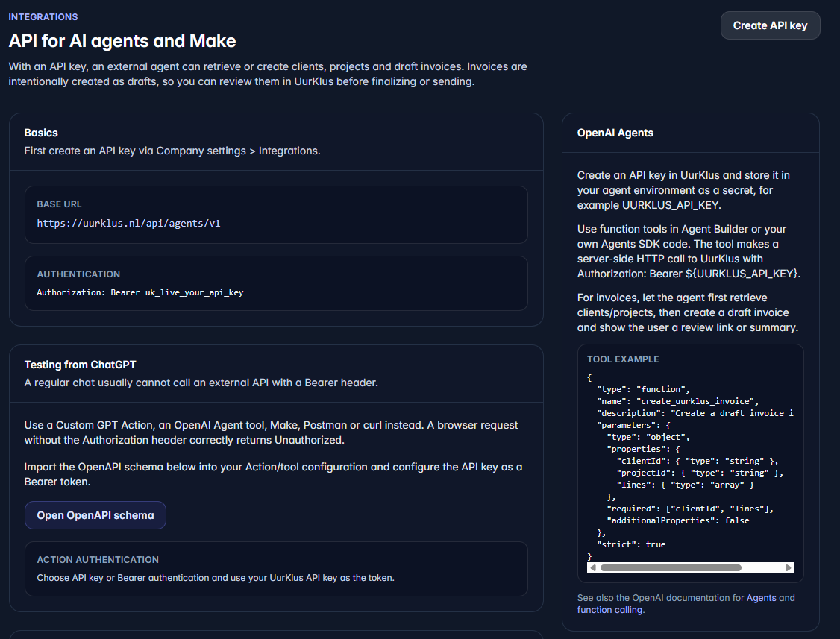Open the function calling link
This screenshot has width=840, height=639.
click(x=609, y=609)
